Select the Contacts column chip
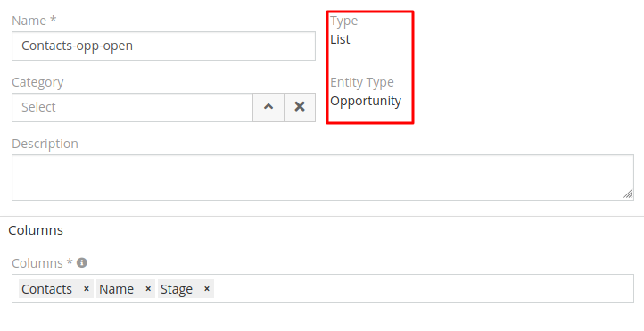Screen dimensions: 644x331 46,289
